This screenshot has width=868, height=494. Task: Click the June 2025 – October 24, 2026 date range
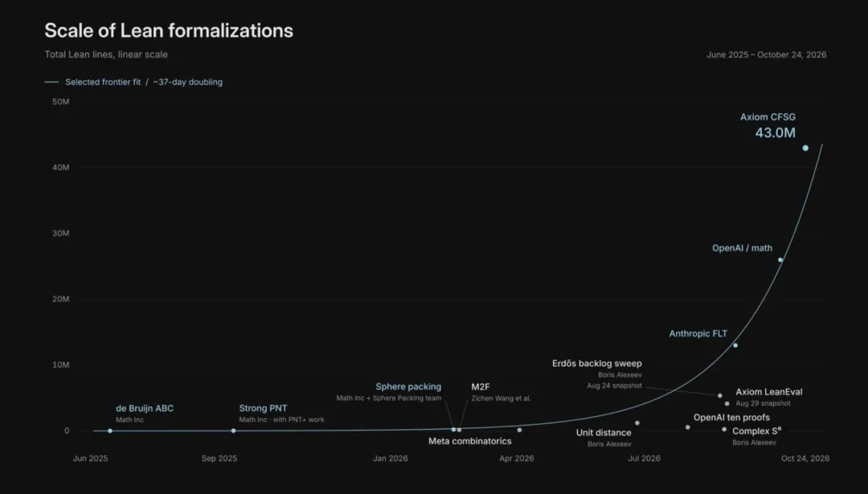(x=766, y=55)
